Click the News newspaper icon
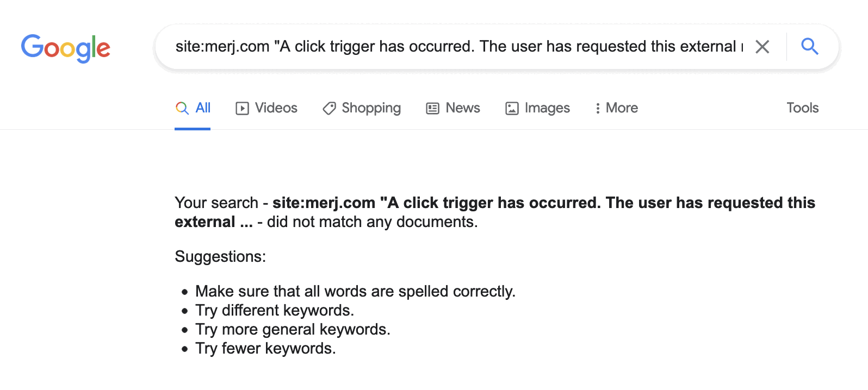 click(x=432, y=109)
